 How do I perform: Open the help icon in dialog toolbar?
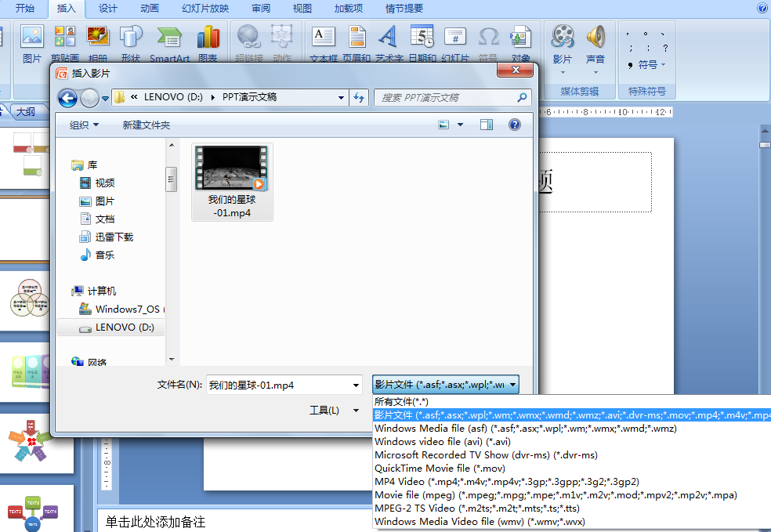pyautogui.click(x=514, y=125)
